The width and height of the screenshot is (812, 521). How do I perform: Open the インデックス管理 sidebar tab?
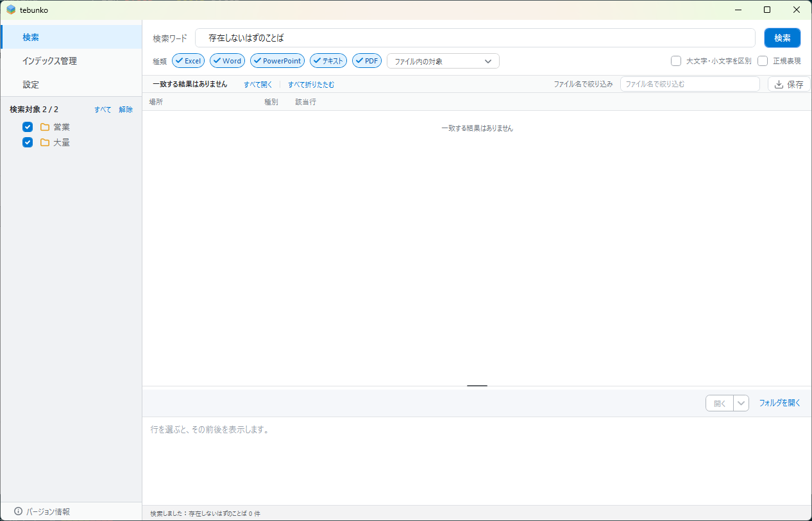pos(71,61)
